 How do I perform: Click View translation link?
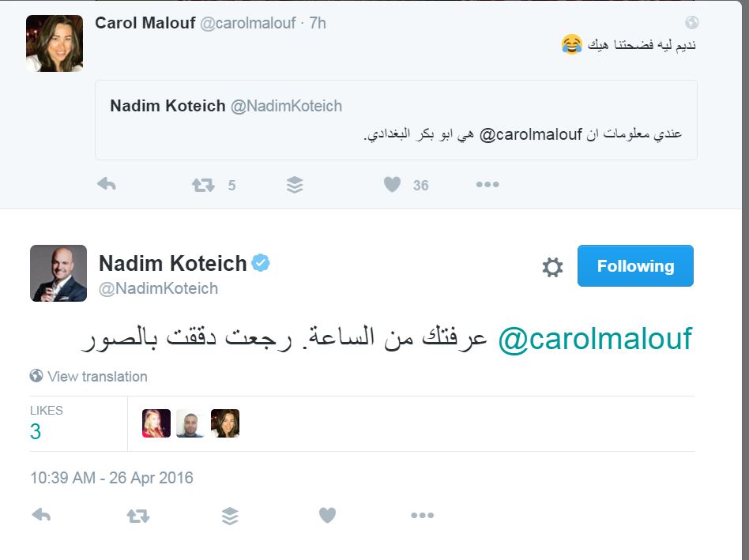96,377
